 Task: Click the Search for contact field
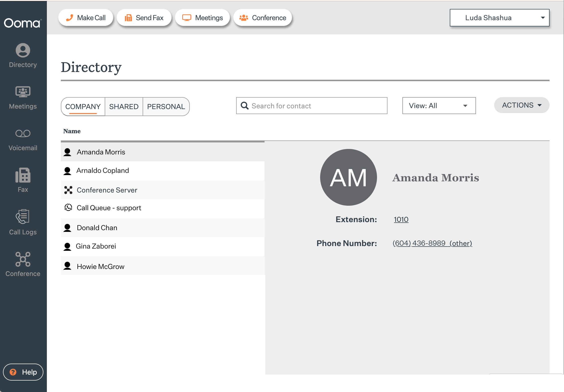click(x=317, y=106)
